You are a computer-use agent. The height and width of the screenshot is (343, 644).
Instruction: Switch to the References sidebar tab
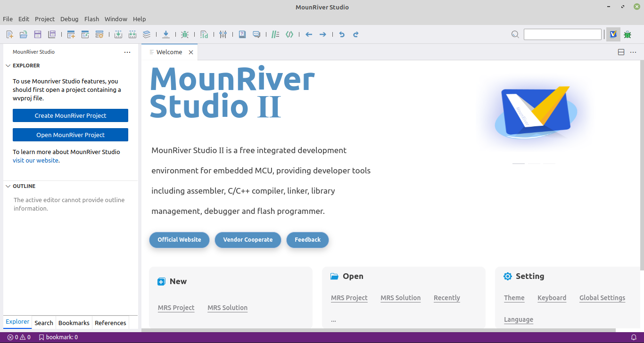[x=110, y=323]
